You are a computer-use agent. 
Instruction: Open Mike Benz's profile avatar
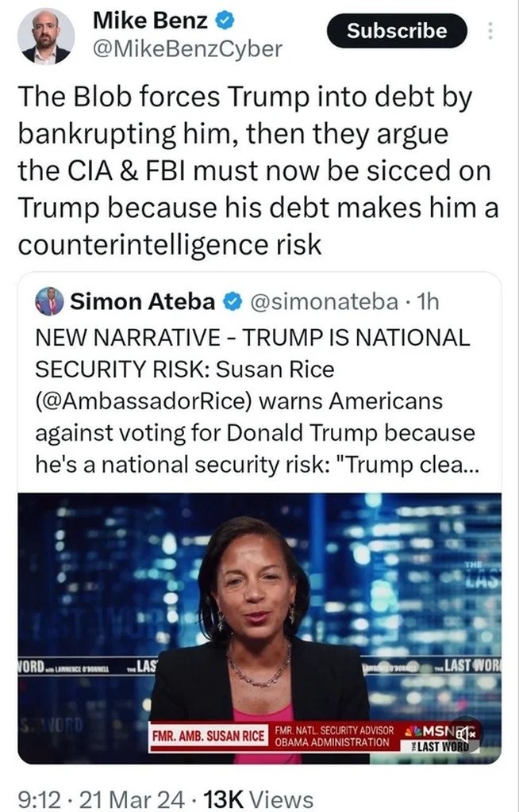[46, 36]
